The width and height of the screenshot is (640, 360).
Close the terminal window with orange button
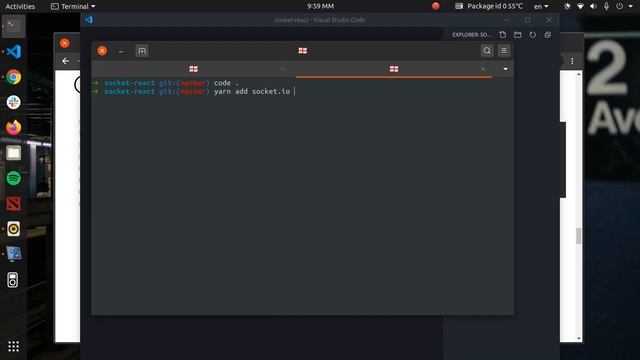[x=102, y=51]
